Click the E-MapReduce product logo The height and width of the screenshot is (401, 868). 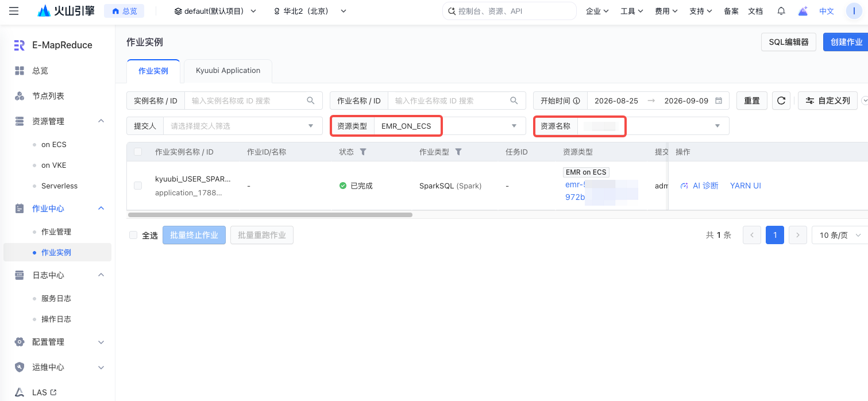point(20,45)
